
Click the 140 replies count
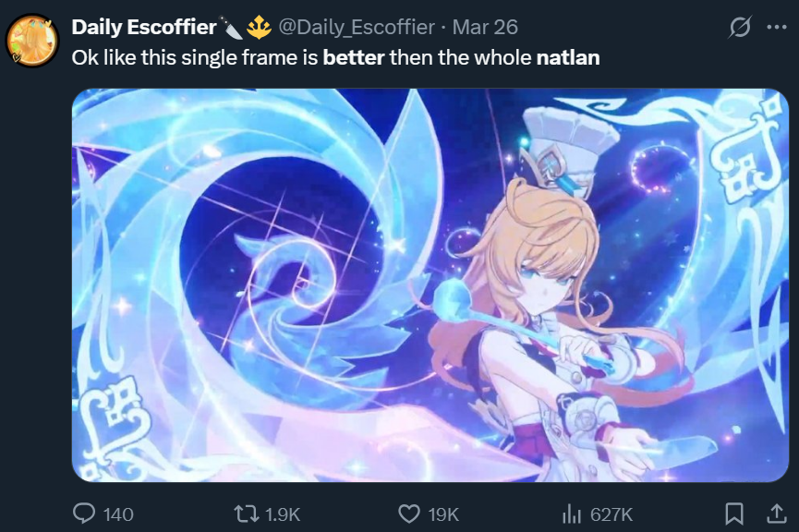(118, 514)
